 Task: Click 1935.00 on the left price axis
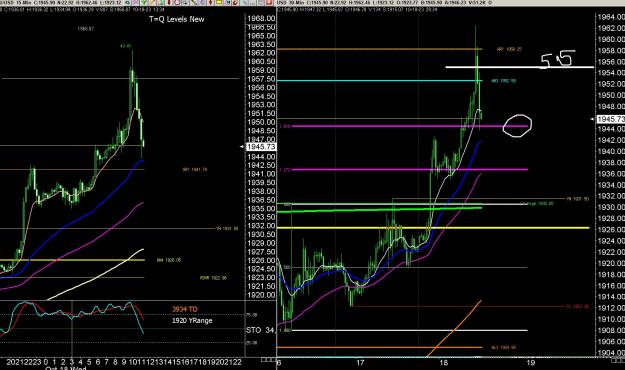261,209
